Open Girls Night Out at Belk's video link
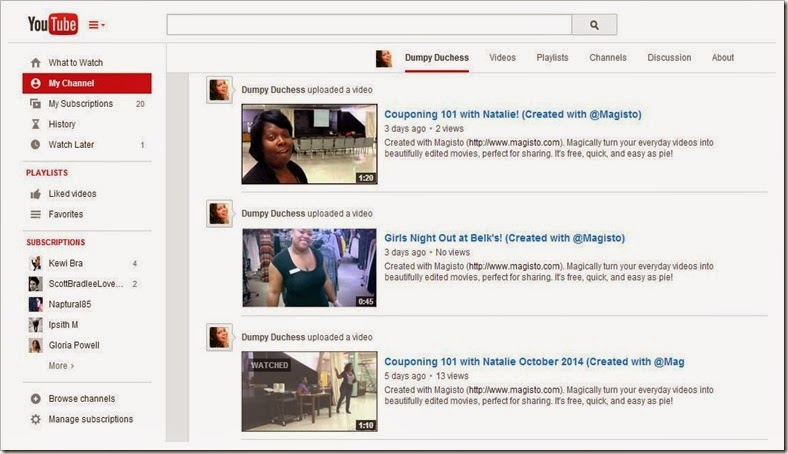The width and height of the screenshot is (788, 454). pyautogui.click(x=504, y=238)
